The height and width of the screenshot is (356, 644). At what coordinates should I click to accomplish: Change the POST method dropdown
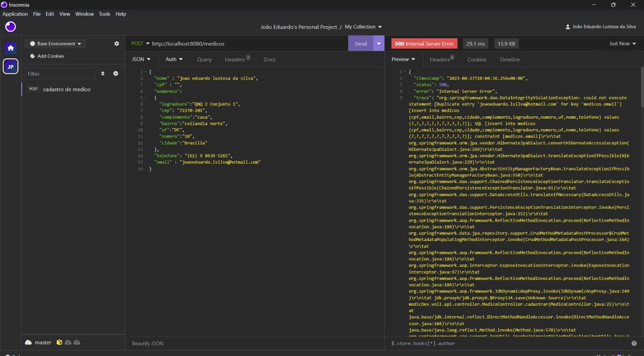[140, 43]
